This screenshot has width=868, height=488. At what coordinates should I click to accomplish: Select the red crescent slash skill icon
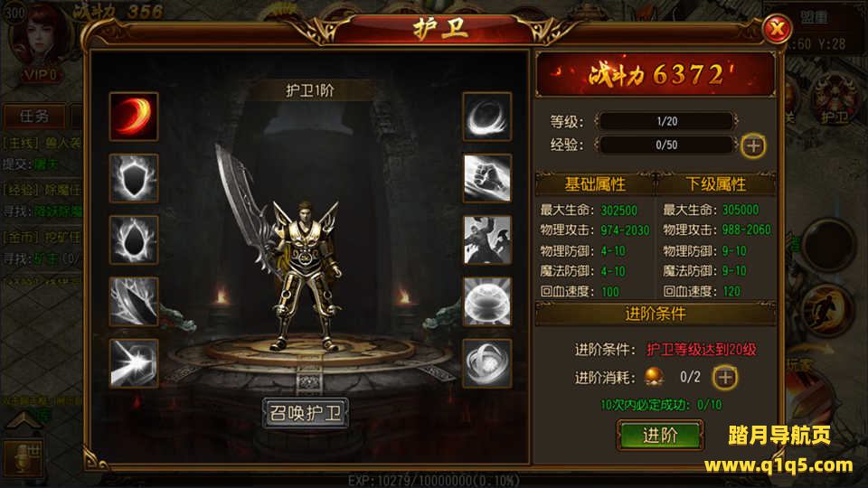coord(134,117)
